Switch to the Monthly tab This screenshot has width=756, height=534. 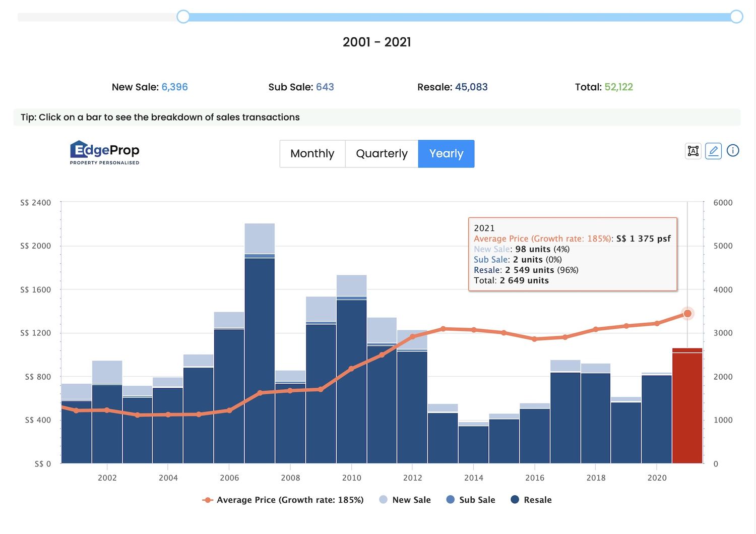(x=312, y=154)
